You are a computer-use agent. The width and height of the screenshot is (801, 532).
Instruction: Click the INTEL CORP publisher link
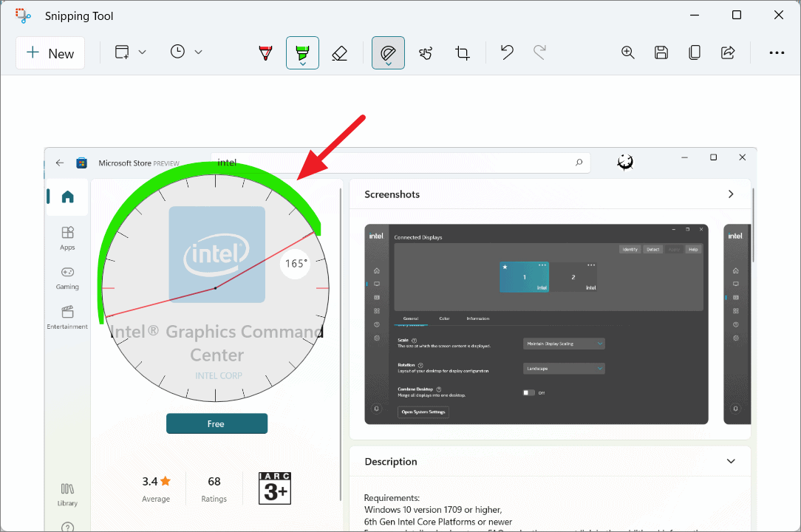tap(219, 375)
